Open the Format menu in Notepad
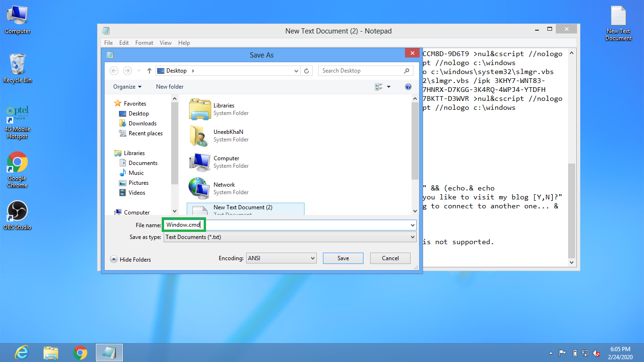 144,43
